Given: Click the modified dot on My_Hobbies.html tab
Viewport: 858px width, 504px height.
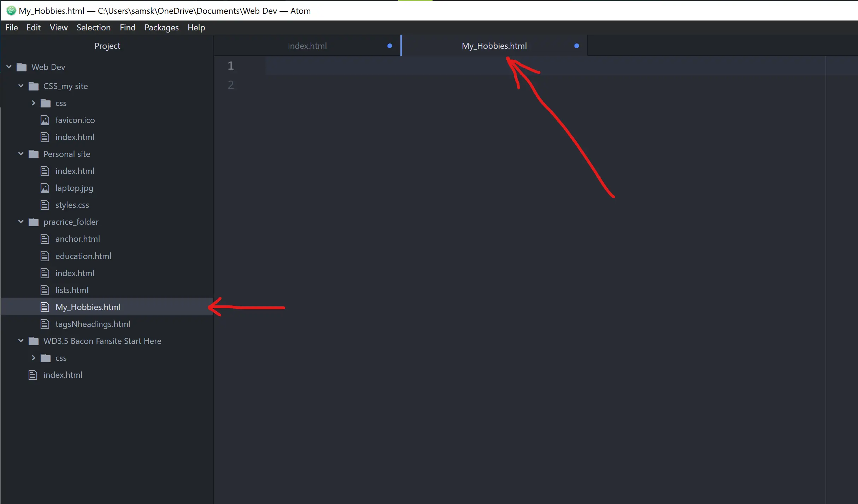Looking at the screenshot, I should coord(577,46).
